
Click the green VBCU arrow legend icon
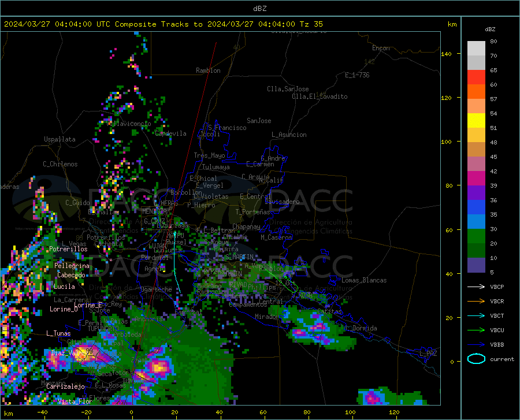(476, 330)
